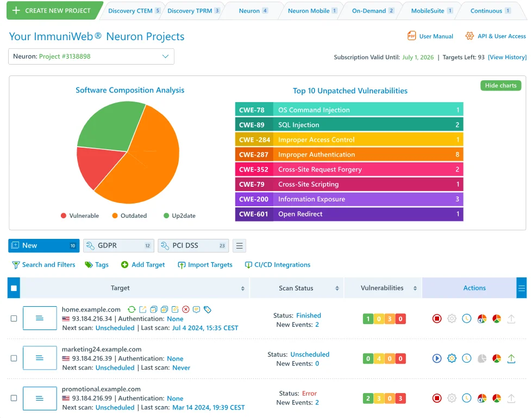Toggle the Outdated legend item in pie chart
532x418 pixels.
coord(130,216)
